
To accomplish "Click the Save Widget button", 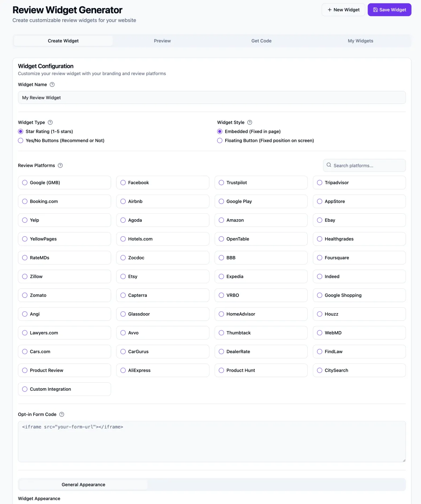I will tap(389, 10).
